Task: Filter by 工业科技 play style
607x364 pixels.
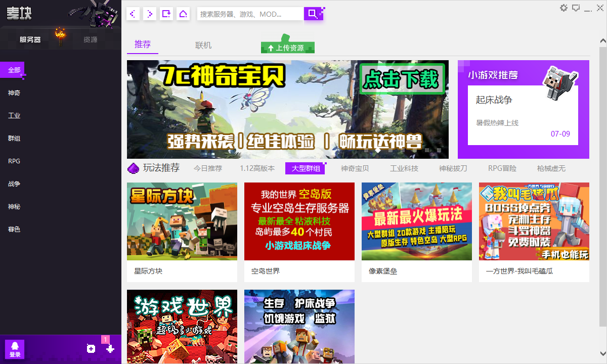Action: (x=404, y=168)
